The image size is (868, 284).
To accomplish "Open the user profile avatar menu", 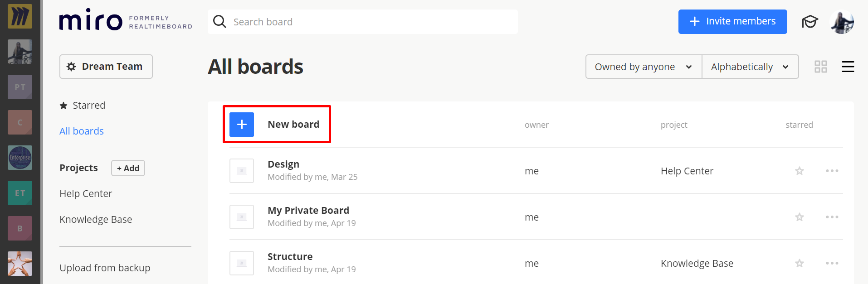I will (842, 22).
